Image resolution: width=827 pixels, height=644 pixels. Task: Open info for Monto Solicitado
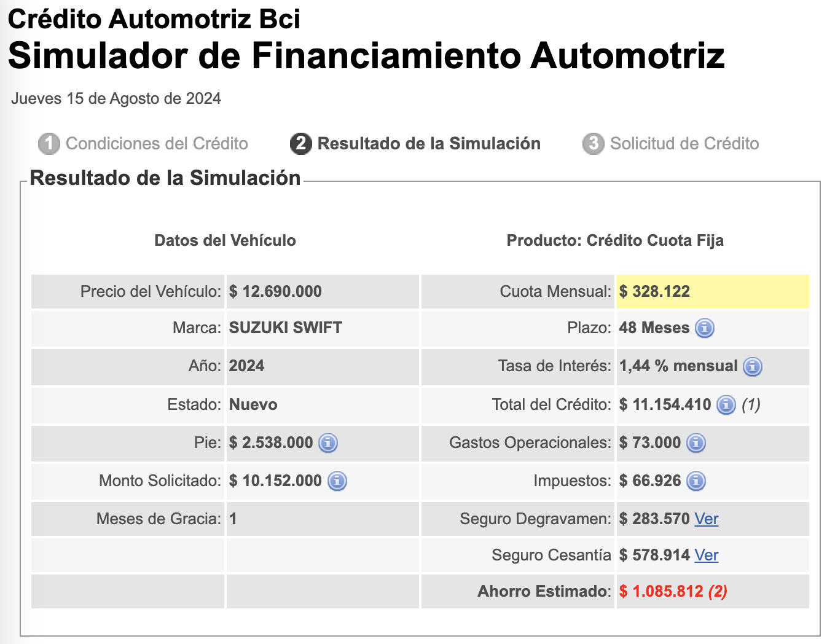point(336,481)
